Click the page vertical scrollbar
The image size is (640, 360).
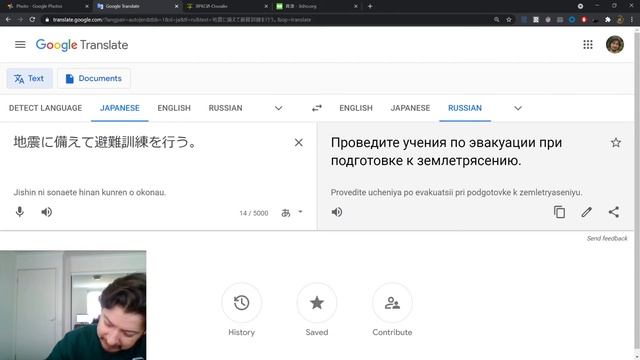coord(637,192)
